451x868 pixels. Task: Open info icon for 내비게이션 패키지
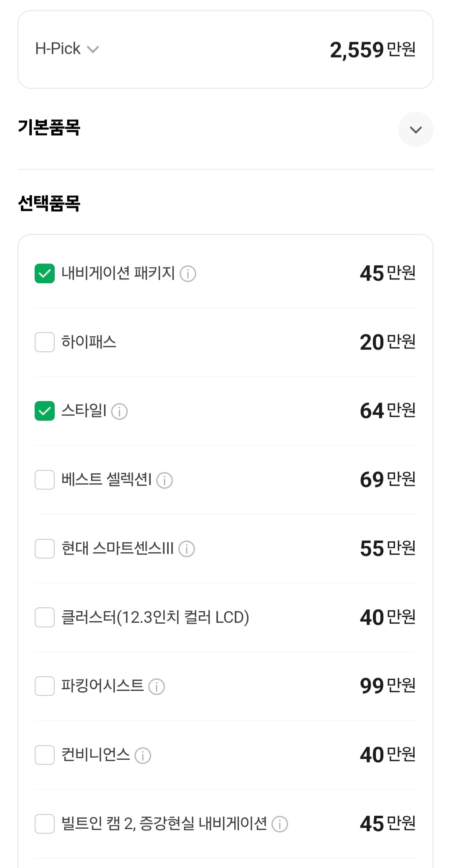point(188,274)
